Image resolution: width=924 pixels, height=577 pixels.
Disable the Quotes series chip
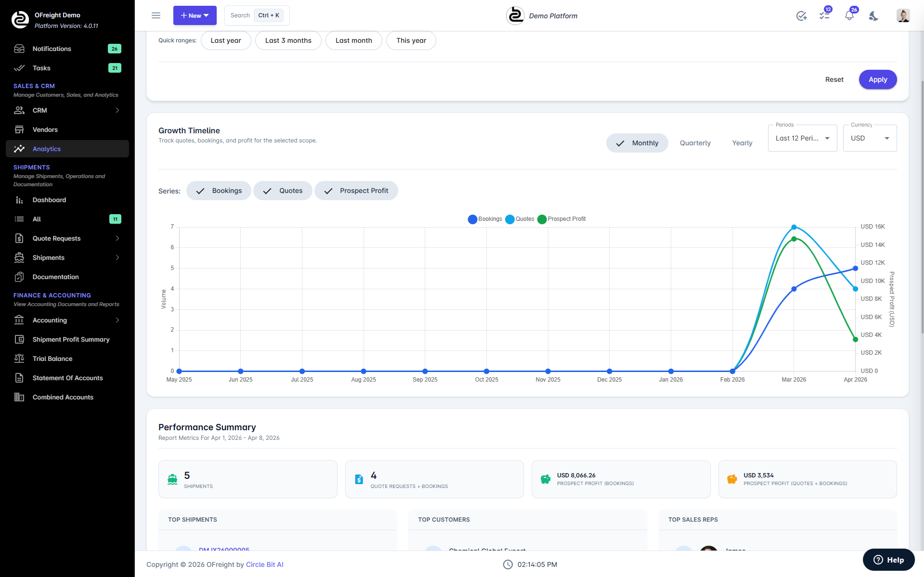[x=283, y=191]
